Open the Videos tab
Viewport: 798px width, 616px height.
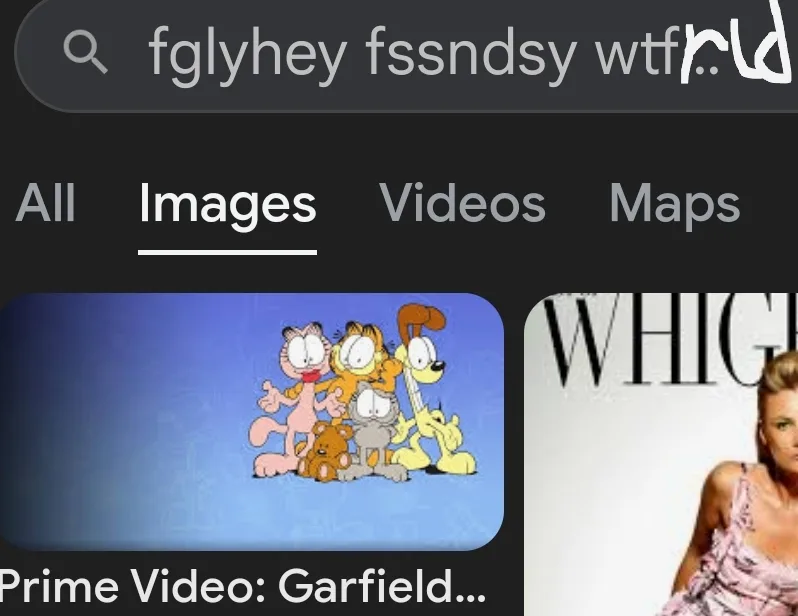462,203
